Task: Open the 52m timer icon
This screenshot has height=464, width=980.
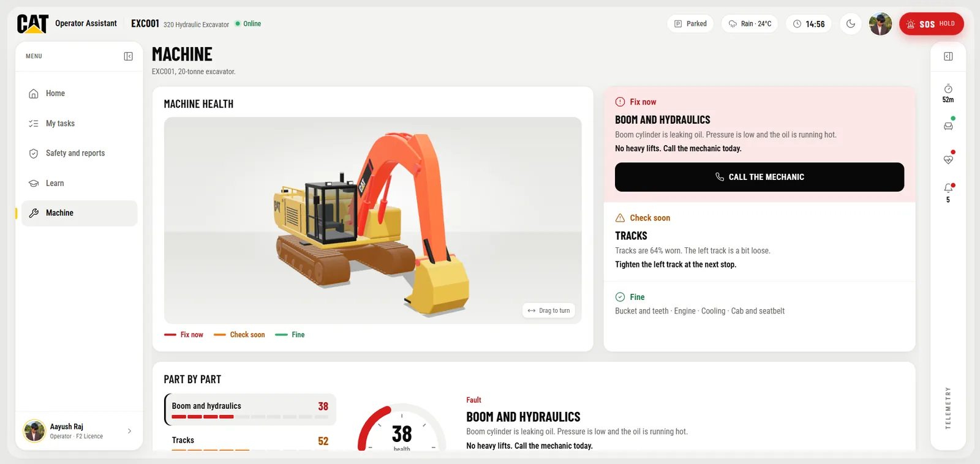Action: pyautogui.click(x=948, y=93)
